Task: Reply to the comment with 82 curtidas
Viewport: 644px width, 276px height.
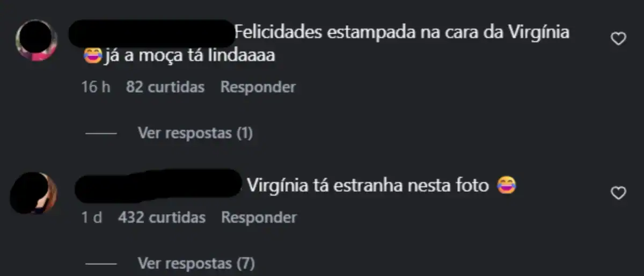Action: (x=258, y=87)
